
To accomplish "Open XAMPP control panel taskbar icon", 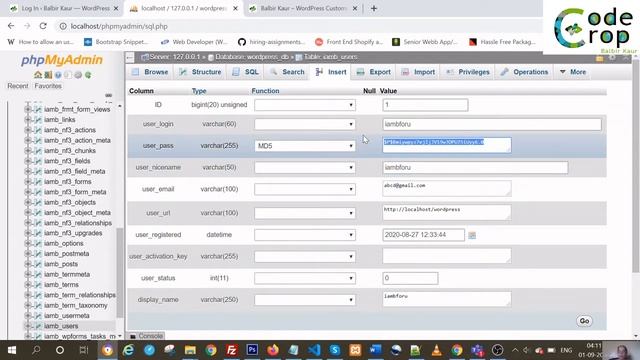I will coord(355,350).
